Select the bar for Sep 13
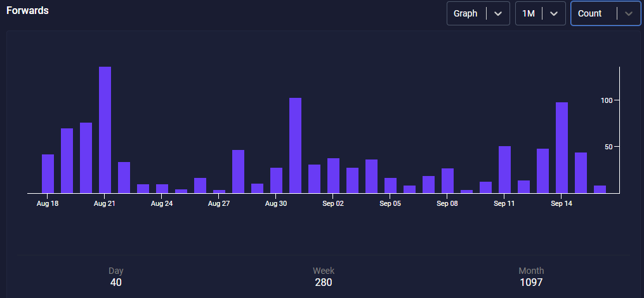Image resolution: width=644 pixels, height=298 pixels. 542,170
